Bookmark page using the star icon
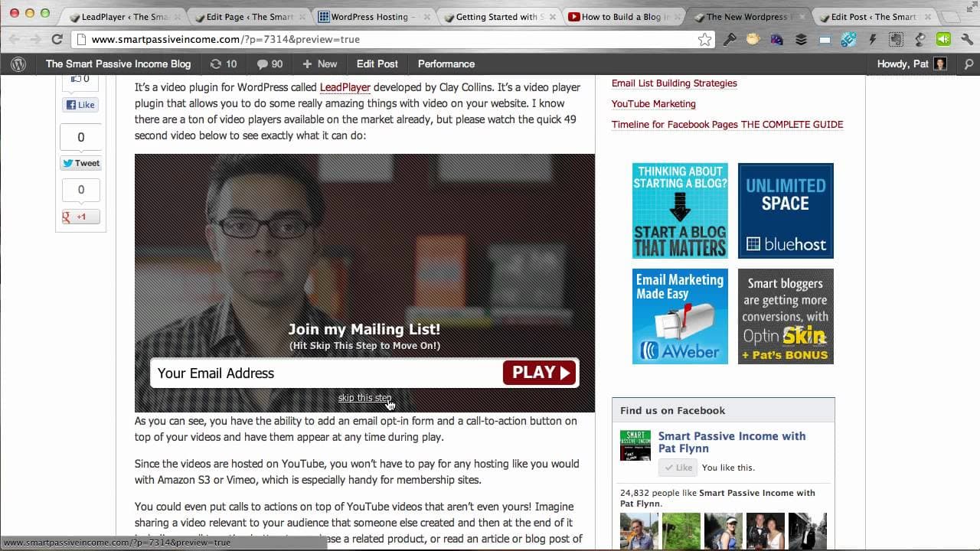 (x=704, y=40)
